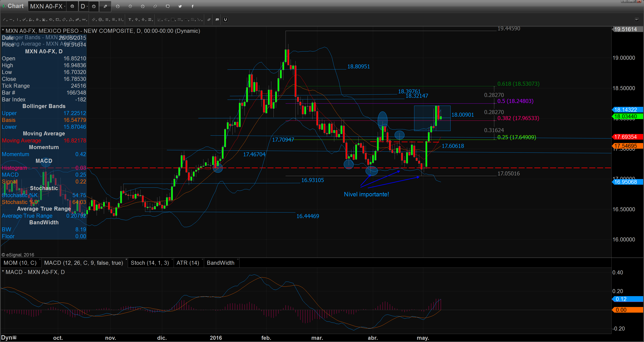Viewport: 644px width, 342px height.
Task: Switch to the ATR (14) tab
Action: tap(188, 263)
